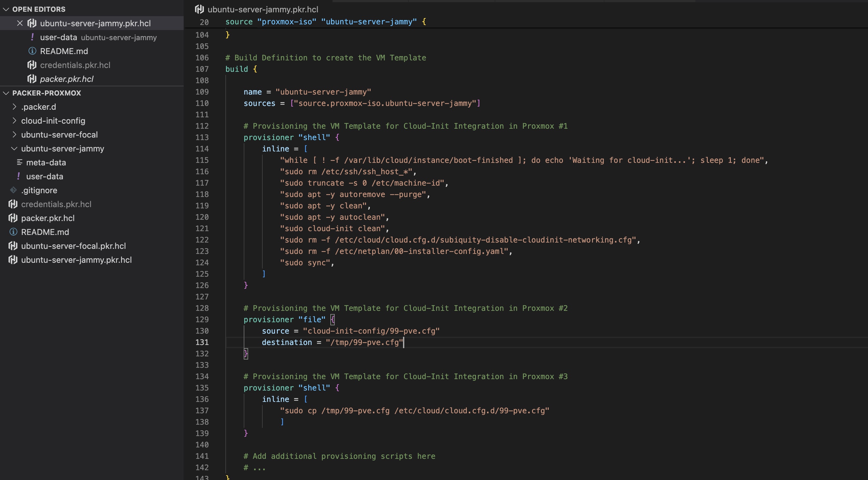Click source "cloud-init-config/99-pve.cfg" value

pos(371,331)
